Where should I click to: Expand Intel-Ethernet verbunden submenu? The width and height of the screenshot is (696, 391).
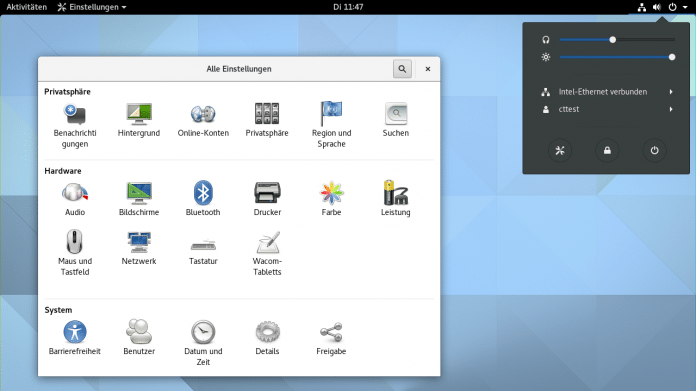pyautogui.click(x=607, y=92)
